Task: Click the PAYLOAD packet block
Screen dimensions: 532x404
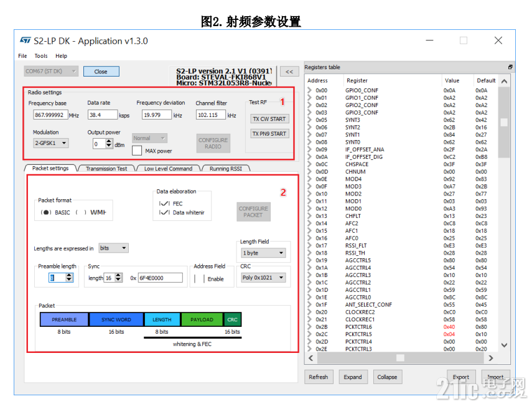Action: point(202,319)
